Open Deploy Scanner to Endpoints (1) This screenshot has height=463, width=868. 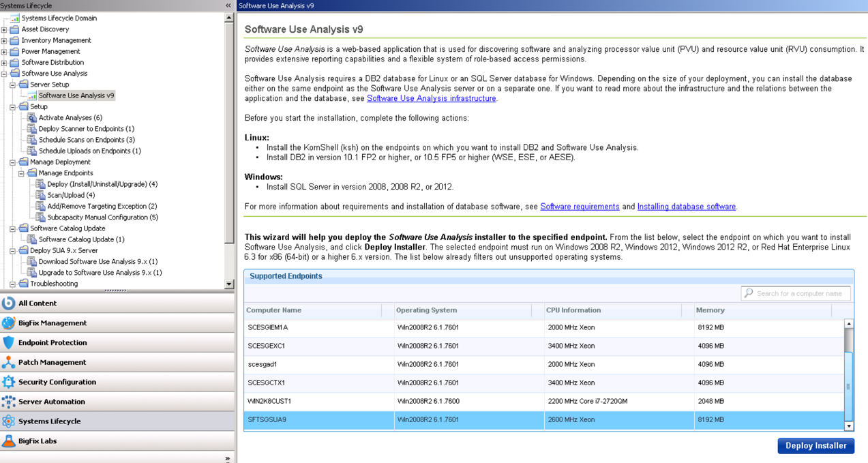click(86, 129)
